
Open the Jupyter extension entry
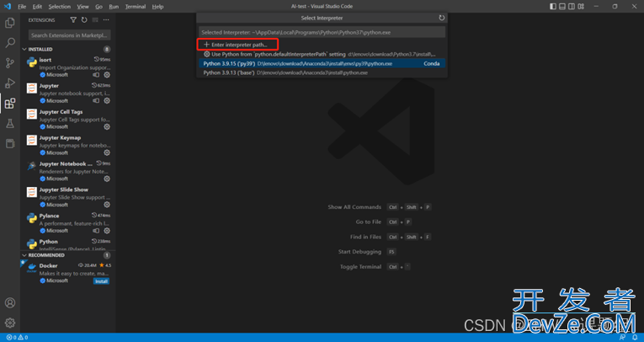coord(68,93)
